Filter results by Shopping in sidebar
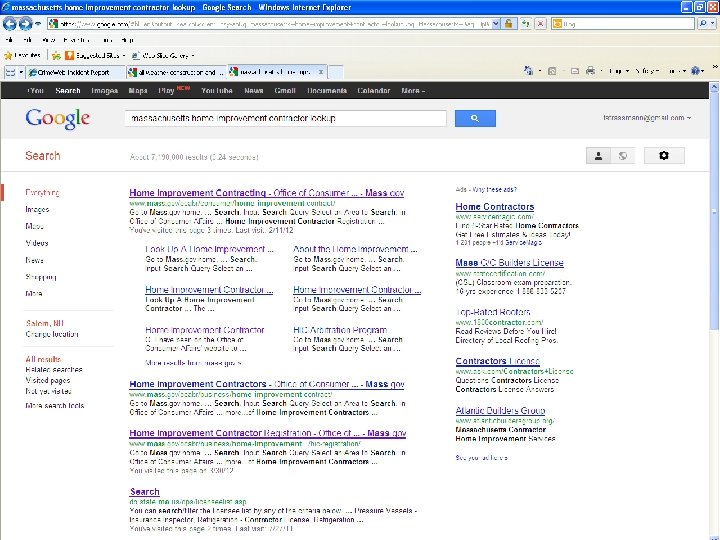The height and width of the screenshot is (540, 720). coord(41,277)
